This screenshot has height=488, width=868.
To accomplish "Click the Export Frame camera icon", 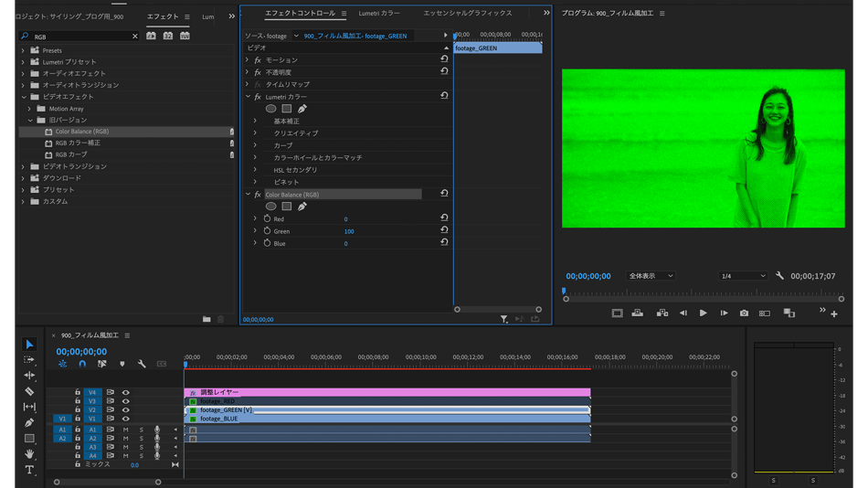I will point(744,313).
